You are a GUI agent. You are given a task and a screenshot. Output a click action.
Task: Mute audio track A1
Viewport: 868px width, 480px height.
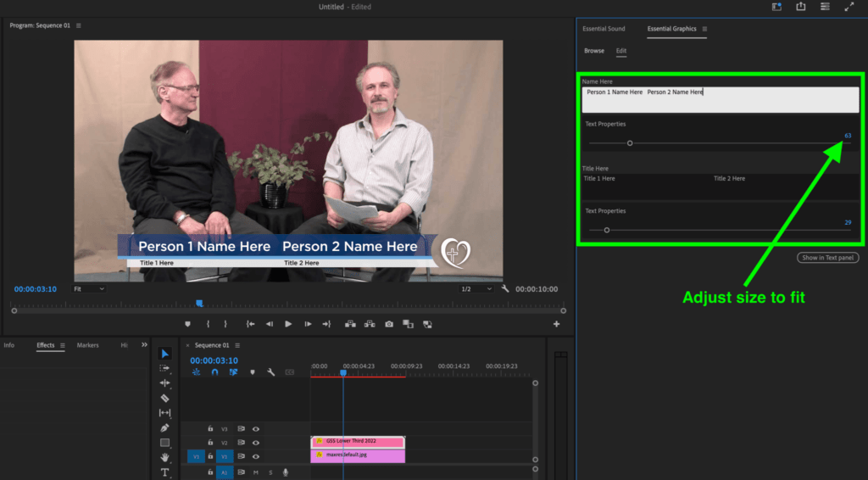tap(256, 472)
